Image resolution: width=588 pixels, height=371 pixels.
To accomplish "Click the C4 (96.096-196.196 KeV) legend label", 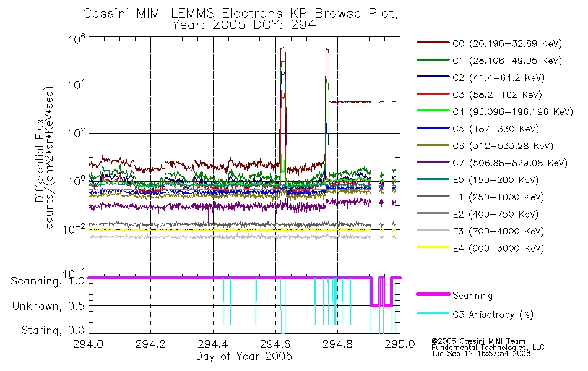I will point(512,112).
